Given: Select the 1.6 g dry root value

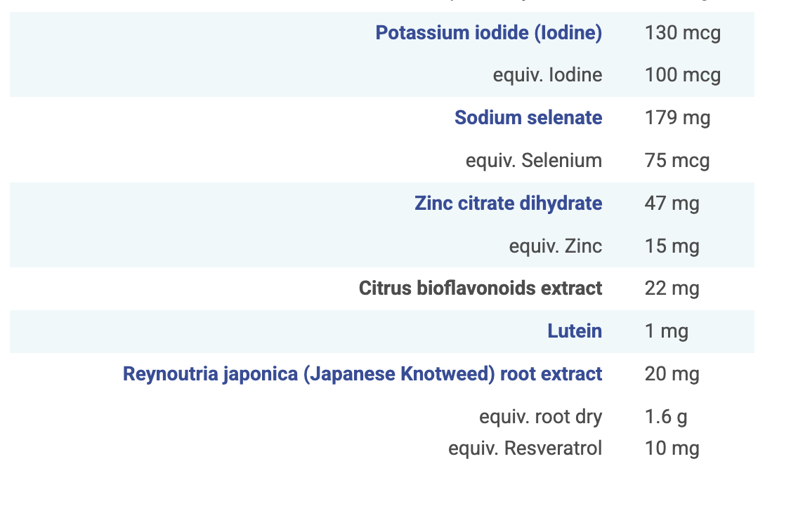Looking at the screenshot, I should (665, 416).
